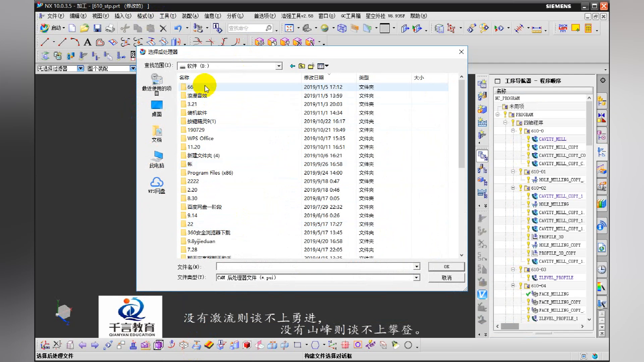Screen dimensions: 644x362
Task: Click the text A tool icon
Action: pyautogui.click(x=88, y=42)
